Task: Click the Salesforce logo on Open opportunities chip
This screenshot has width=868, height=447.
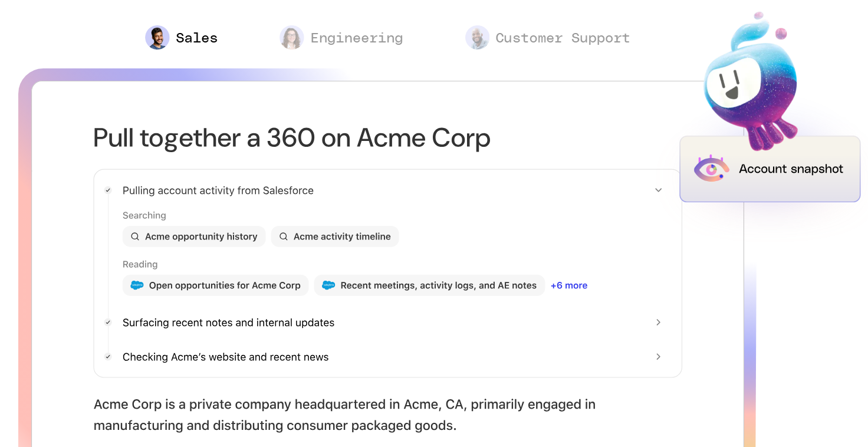Action: pyautogui.click(x=137, y=285)
